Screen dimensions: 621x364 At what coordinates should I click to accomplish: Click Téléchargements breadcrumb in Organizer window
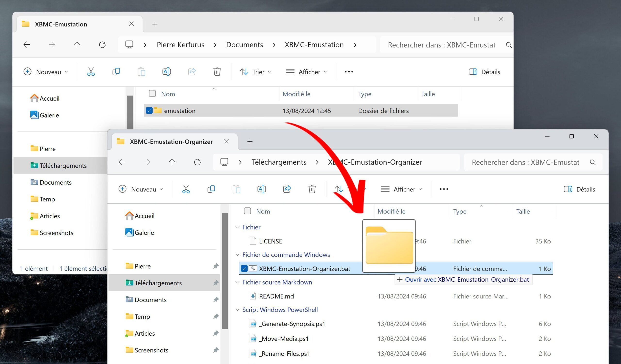pyautogui.click(x=279, y=162)
